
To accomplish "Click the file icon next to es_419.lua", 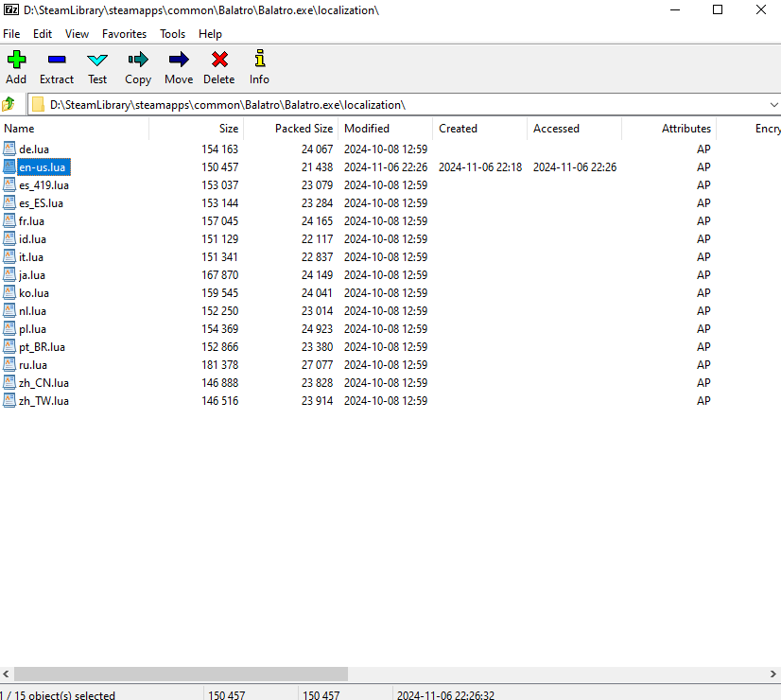I will tap(9, 184).
